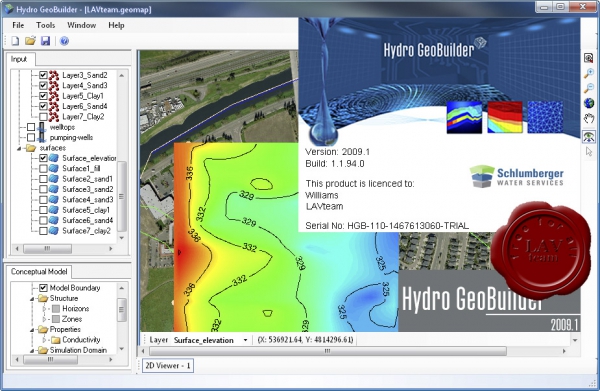
Task: Select the Pan hand tool
Action: (x=589, y=118)
